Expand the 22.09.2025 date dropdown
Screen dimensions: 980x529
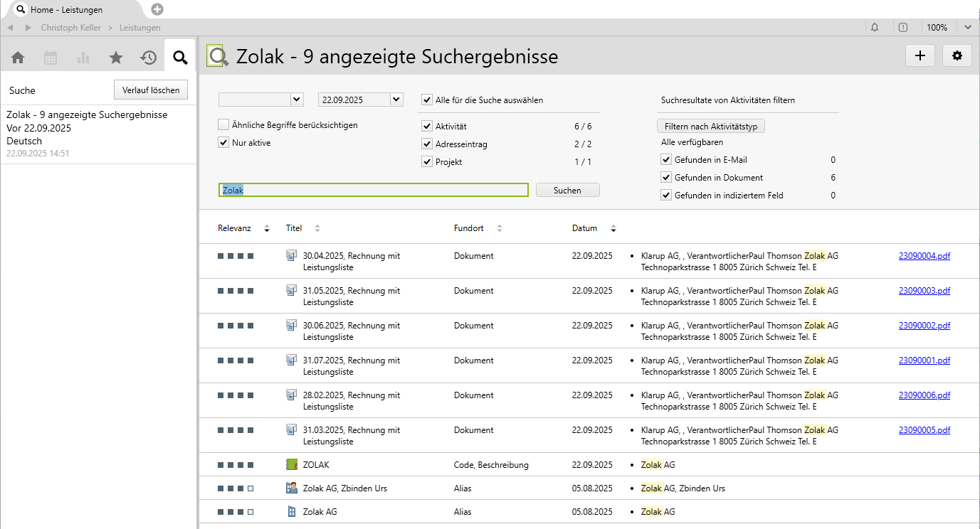396,100
